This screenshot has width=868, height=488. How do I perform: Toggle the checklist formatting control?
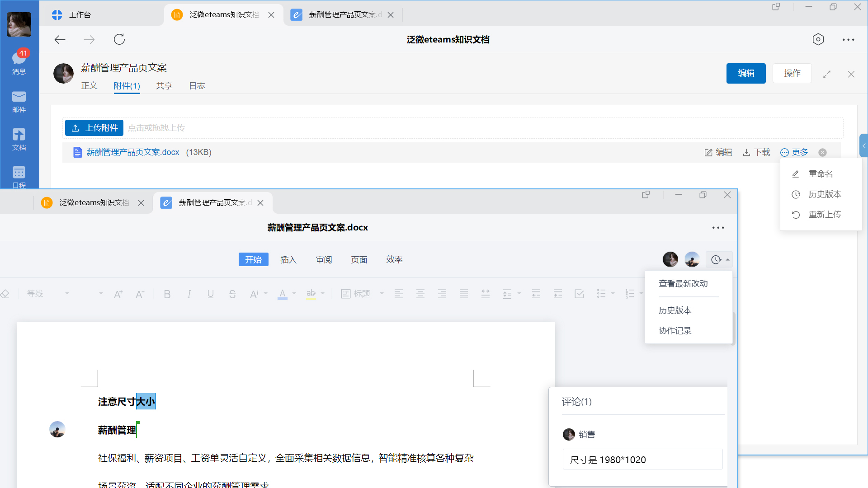(x=579, y=294)
